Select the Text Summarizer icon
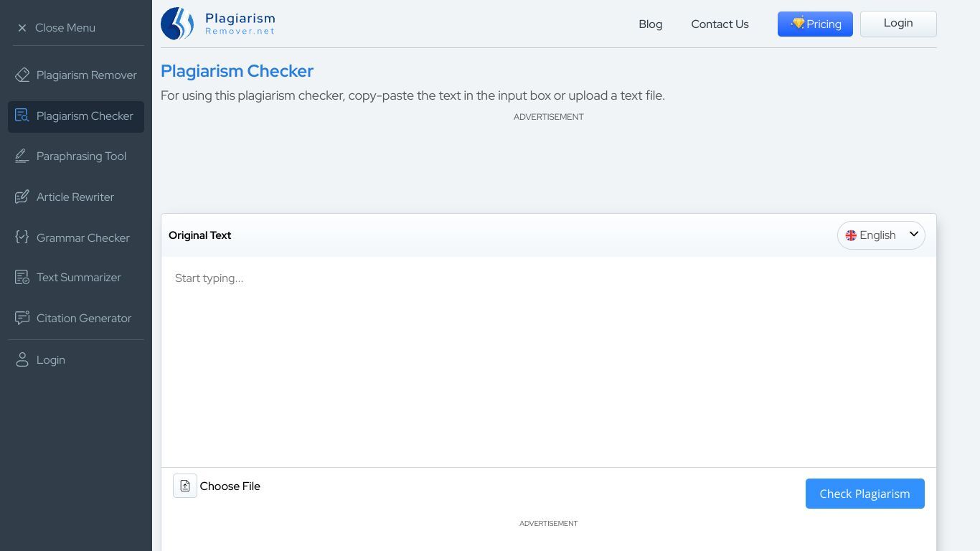The width and height of the screenshot is (980, 551). [22, 278]
